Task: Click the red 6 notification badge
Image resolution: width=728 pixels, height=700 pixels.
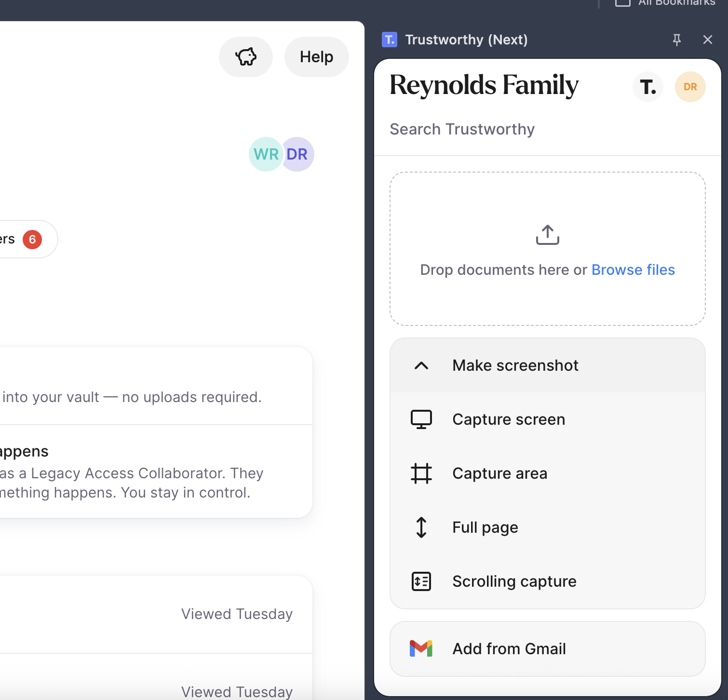Action: coord(32,239)
